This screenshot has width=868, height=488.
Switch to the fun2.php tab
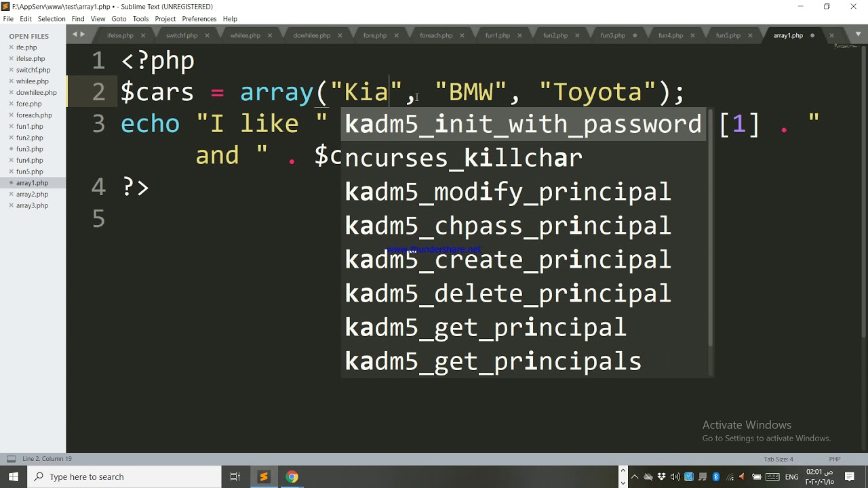tap(555, 35)
